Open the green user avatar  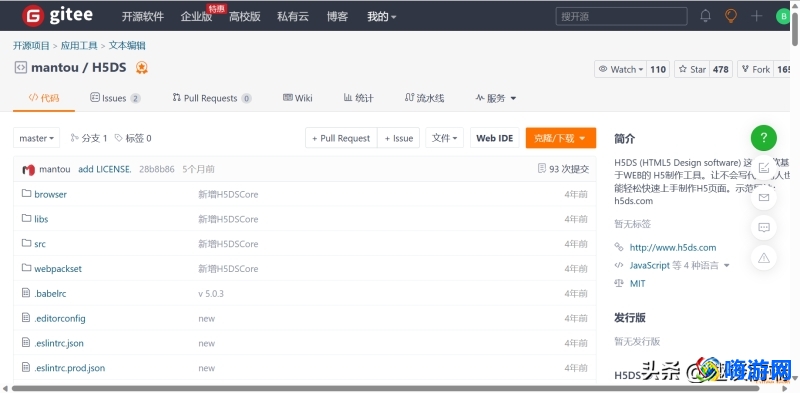tap(783, 16)
